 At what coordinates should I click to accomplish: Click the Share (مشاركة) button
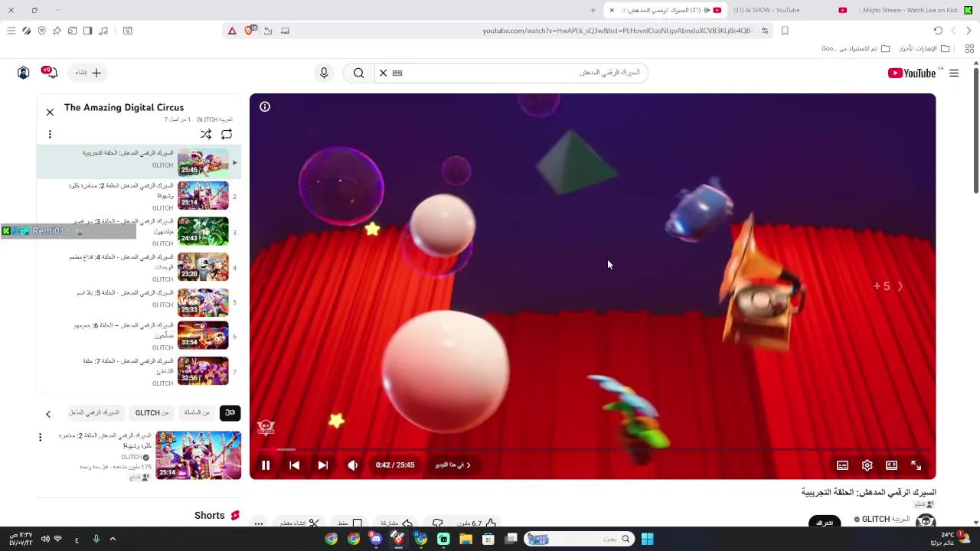tap(397, 523)
